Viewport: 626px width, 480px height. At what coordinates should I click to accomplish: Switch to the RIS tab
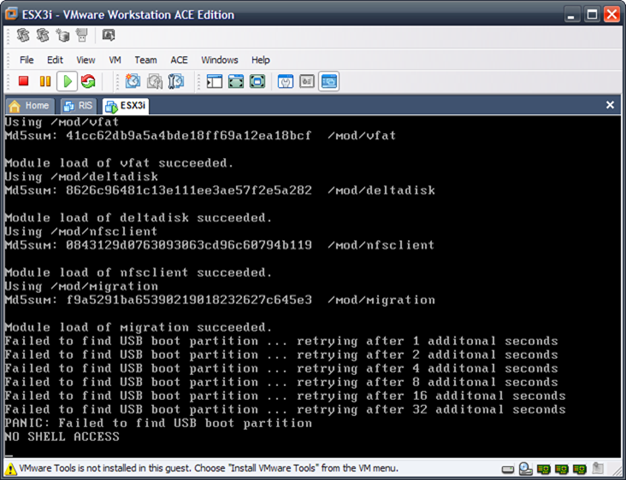pos(78,105)
